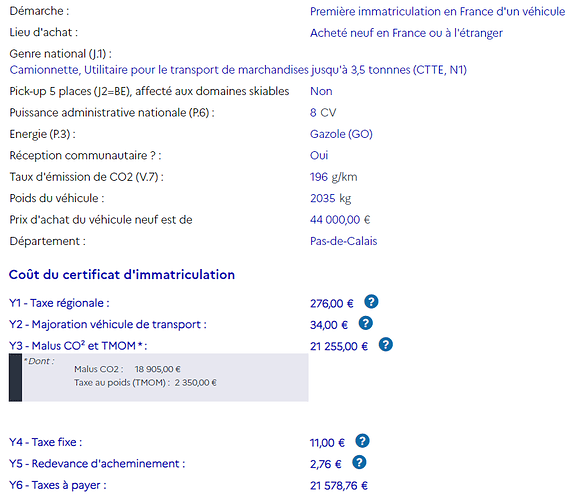Open help icon next to Y1 Taxe régionale
Screen dimensions: 585x500
click(371, 302)
